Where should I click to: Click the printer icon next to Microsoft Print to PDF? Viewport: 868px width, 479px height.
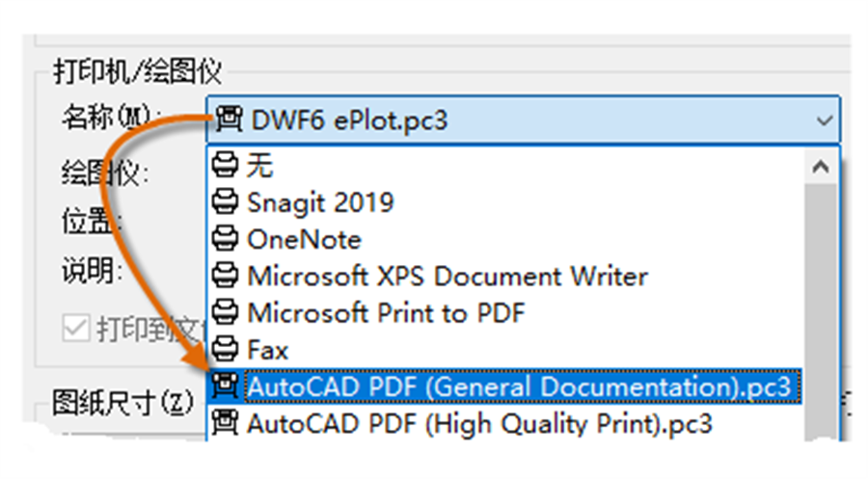point(226,312)
